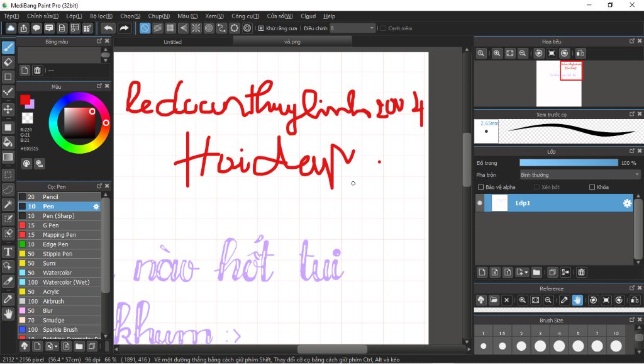This screenshot has width=644, height=364.
Task: Click the Navigator canvas thumbnail
Action: point(558,84)
